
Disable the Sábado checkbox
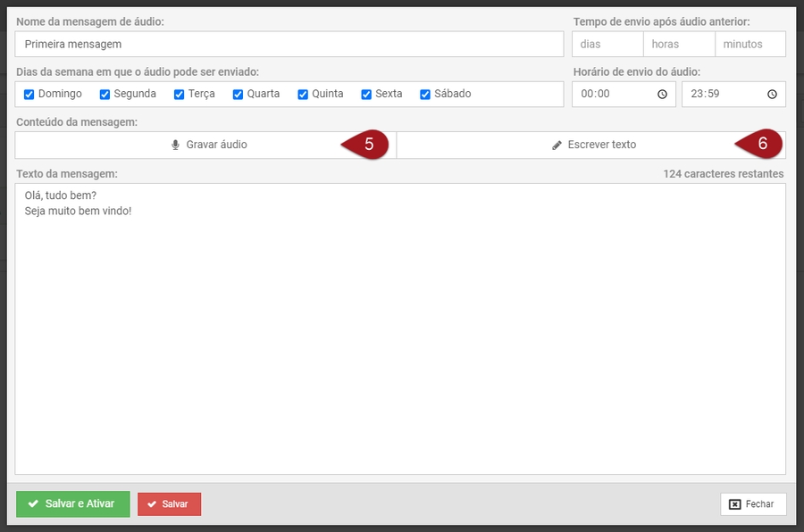[425, 95]
